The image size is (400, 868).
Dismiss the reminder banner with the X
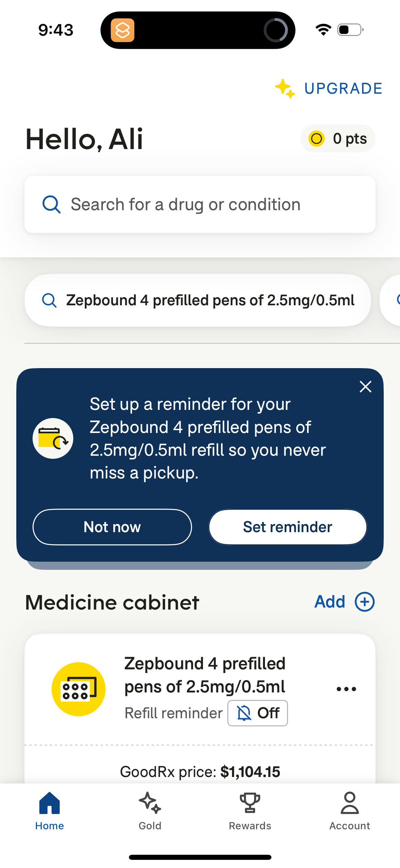(x=365, y=386)
